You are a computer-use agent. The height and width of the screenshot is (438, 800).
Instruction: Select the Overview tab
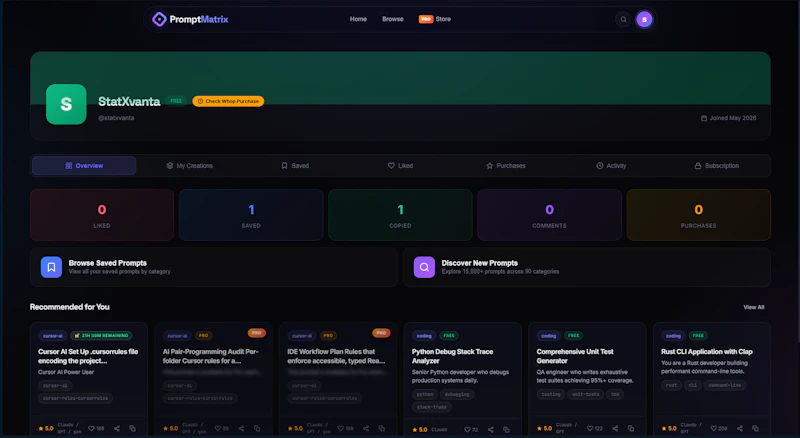(84, 166)
